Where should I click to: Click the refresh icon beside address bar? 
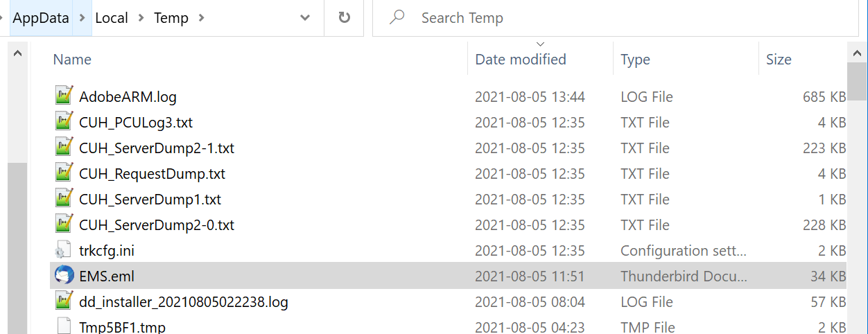[x=345, y=18]
